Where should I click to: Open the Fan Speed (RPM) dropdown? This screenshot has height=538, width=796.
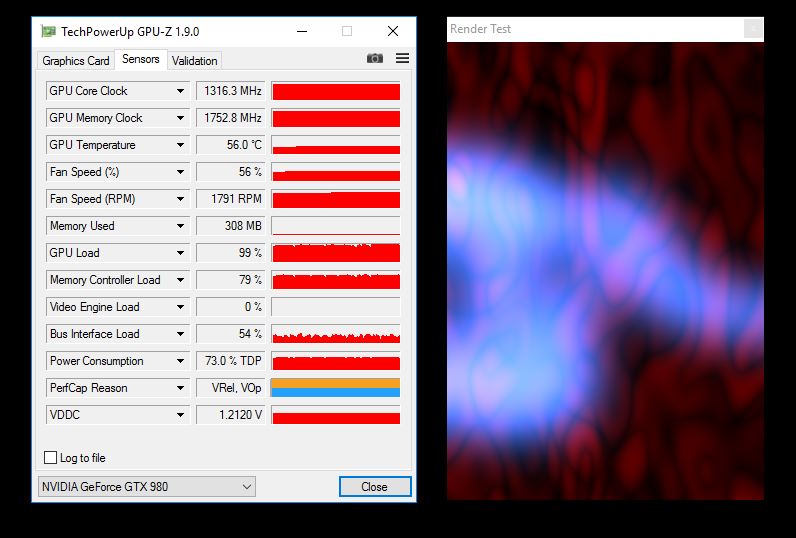coord(180,199)
